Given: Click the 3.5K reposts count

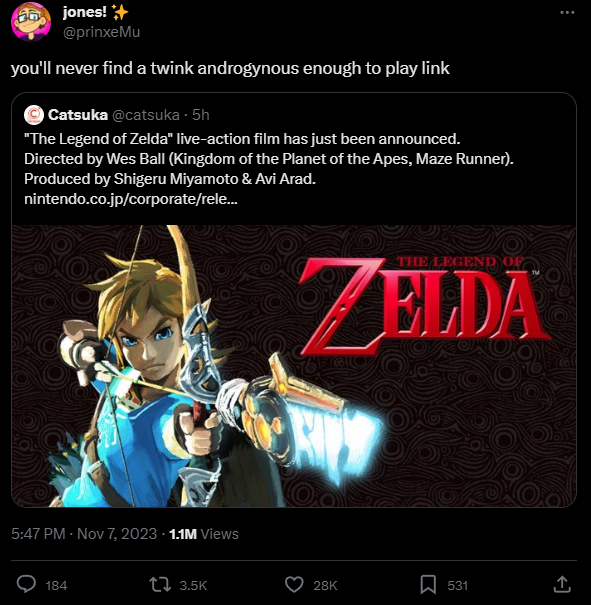Looking at the screenshot, I should [x=193, y=585].
